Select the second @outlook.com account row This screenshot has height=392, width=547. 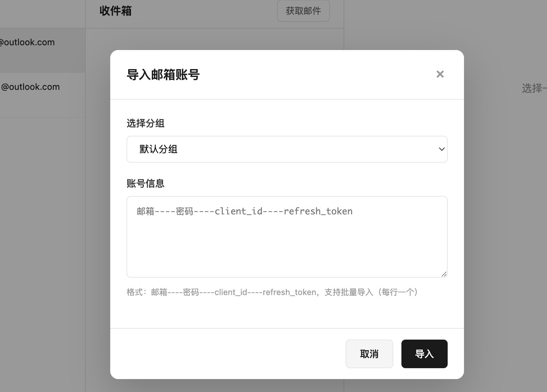43,95
